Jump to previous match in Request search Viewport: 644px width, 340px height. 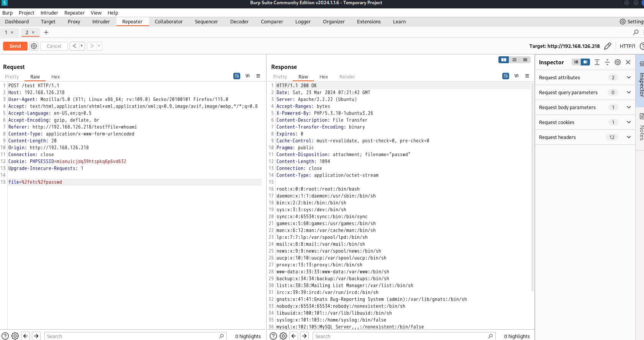(26, 336)
